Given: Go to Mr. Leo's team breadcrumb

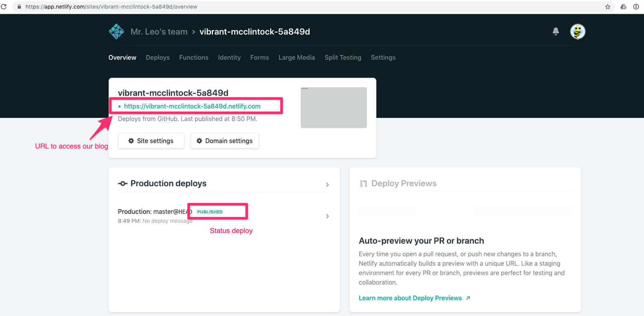Looking at the screenshot, I should tap(159, 32).
